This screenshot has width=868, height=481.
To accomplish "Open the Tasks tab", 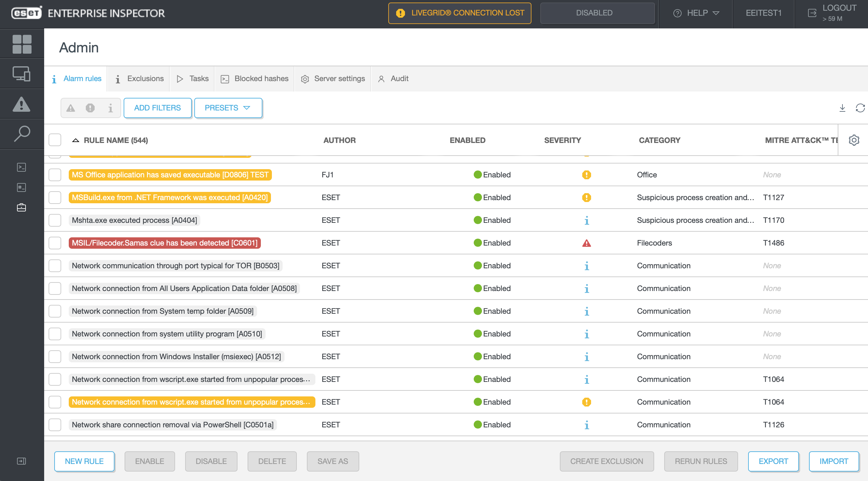I will [x=193, y=79].
